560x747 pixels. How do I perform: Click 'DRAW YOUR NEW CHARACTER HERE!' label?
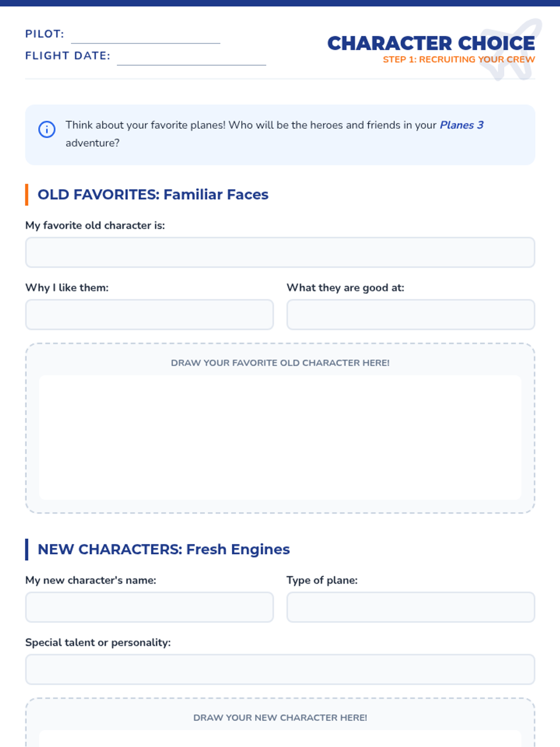[x=280, y=718]
